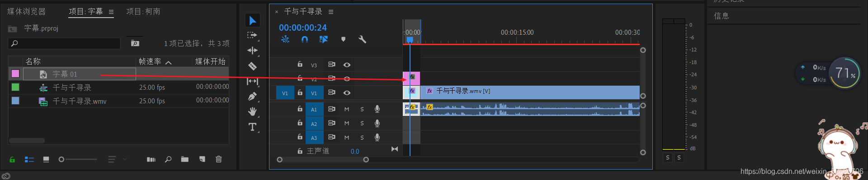Select the Ripple Edit tool

click(x=252, y=50)
